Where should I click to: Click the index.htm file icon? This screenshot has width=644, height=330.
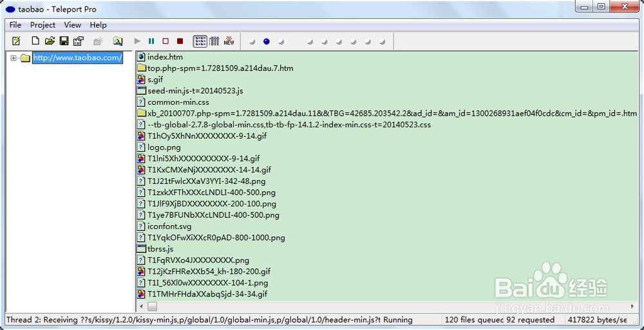(142, 57)
